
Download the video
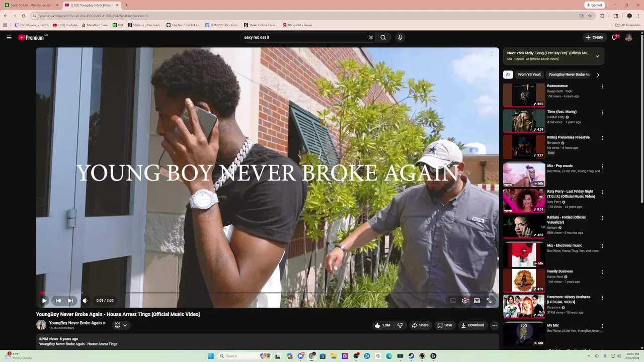pos(472,325)
